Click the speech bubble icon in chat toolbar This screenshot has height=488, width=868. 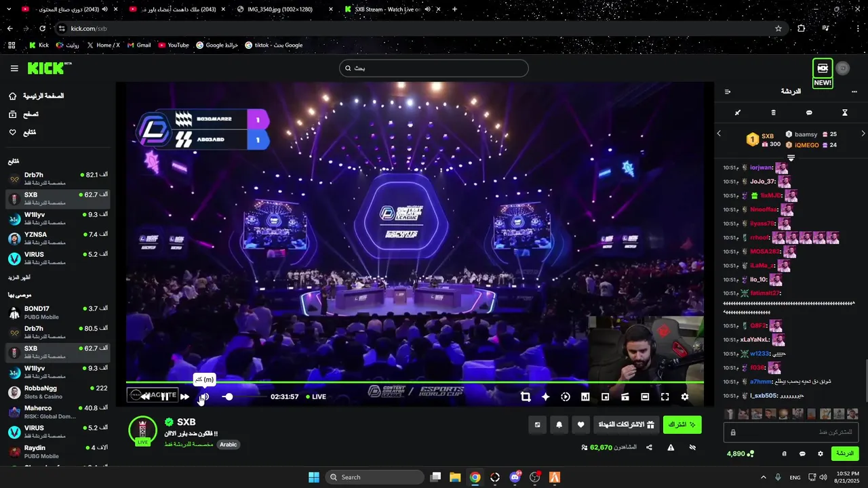809,113
